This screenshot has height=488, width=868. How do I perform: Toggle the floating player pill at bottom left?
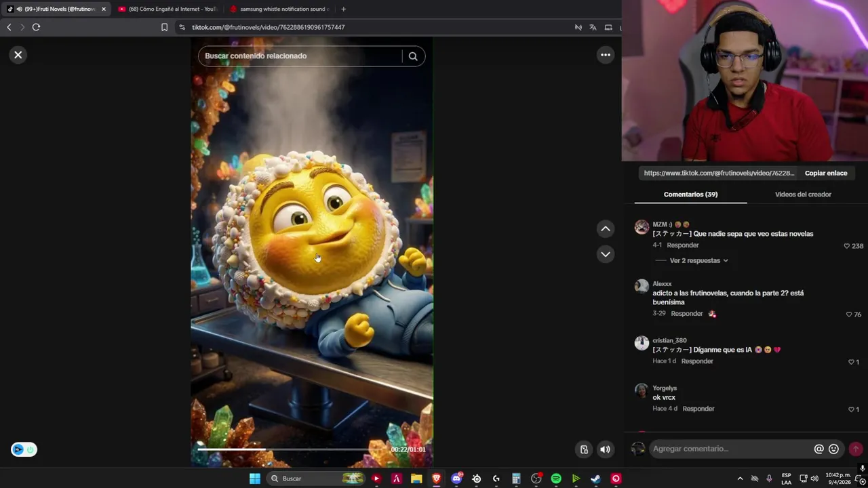[x=24, y=449]
